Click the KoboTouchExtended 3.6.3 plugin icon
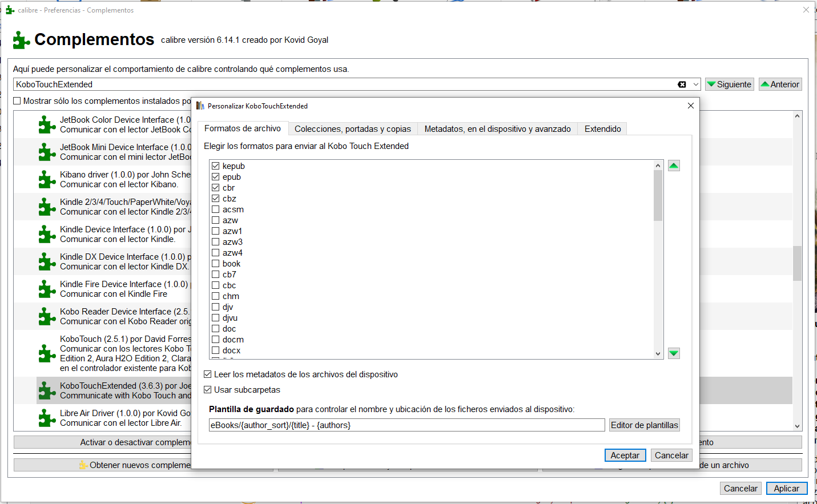 [x=47, y=390]
